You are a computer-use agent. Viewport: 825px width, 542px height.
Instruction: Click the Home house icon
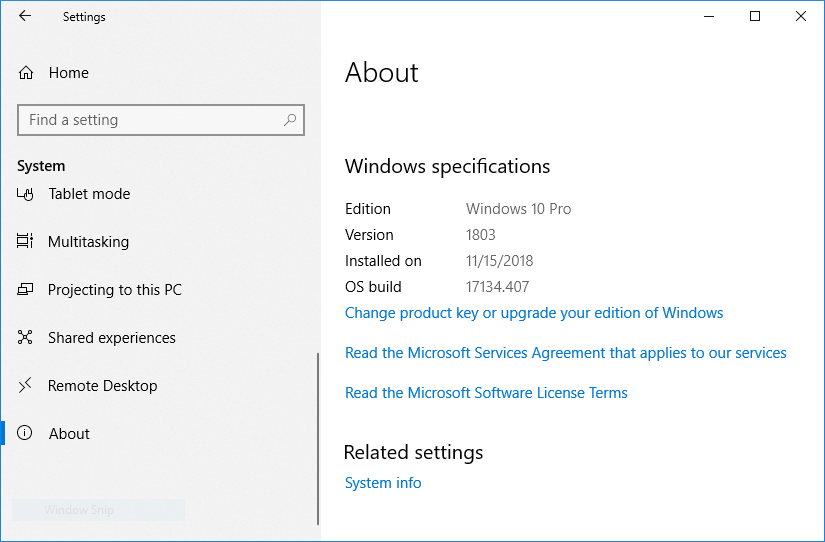click(x=26, y=73)
